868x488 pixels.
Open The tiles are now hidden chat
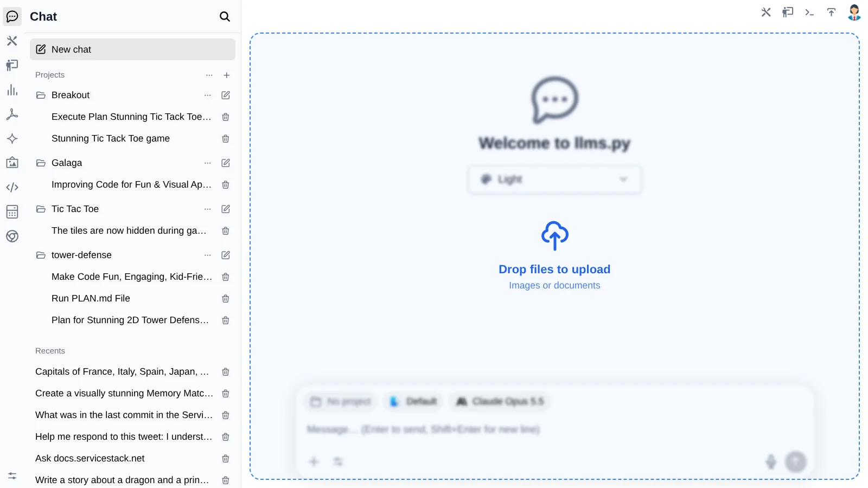click(129, 230)
